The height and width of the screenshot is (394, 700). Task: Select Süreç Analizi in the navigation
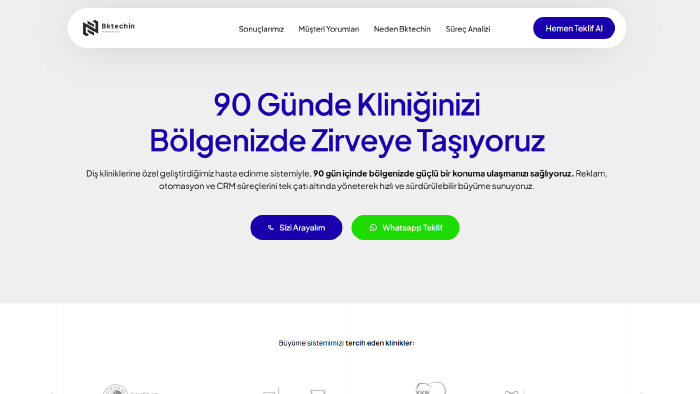[468, 29]
